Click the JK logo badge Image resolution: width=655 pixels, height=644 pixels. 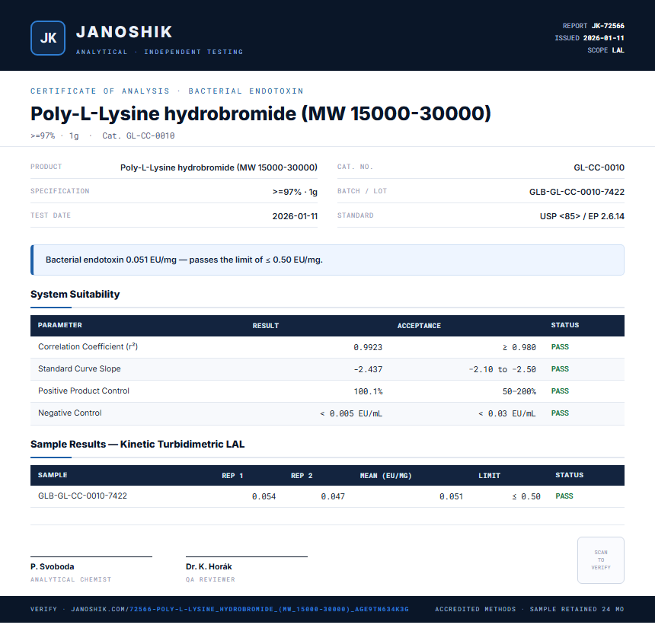tap(48, 38)
